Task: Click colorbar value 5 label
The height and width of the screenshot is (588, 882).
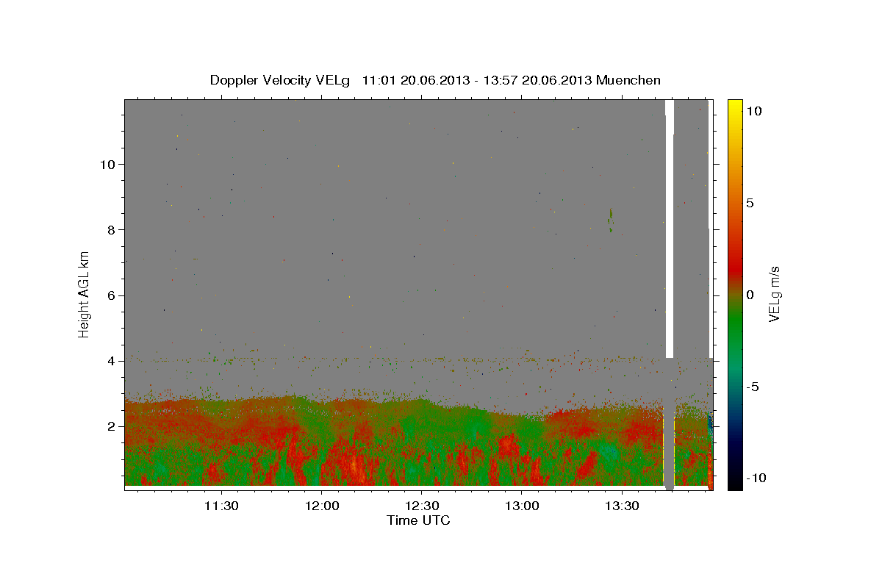Action: coord(750,203)
